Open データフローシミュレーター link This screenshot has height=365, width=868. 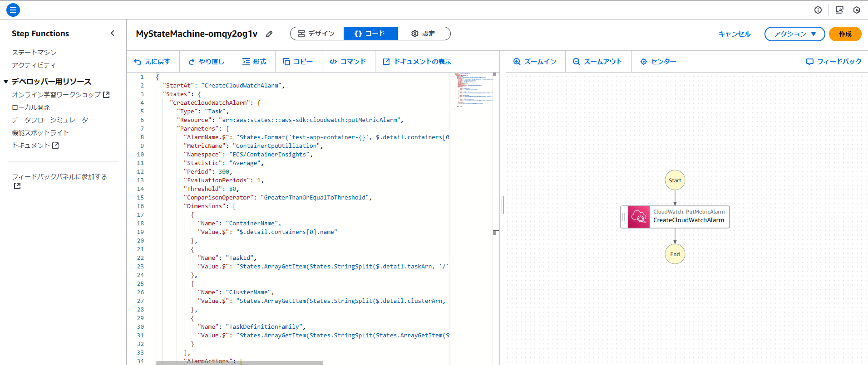pyautogui.click(x=53, y=120)
